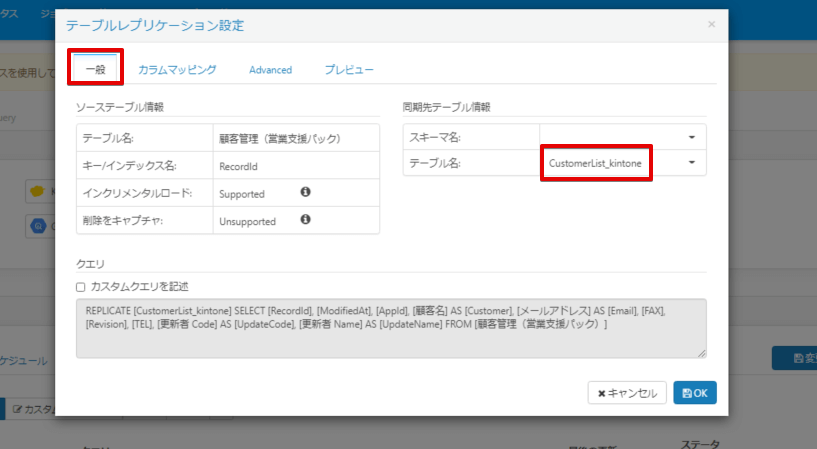The image size is (817, 449).
Task: Click the ソーステーブル情報 heading
Action: pyautogui.click(x=120, y=107)
